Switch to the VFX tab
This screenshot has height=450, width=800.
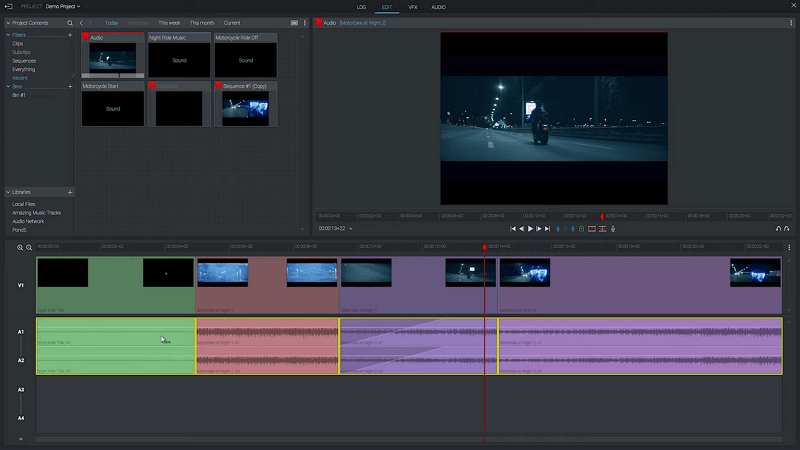click(413, 7)
